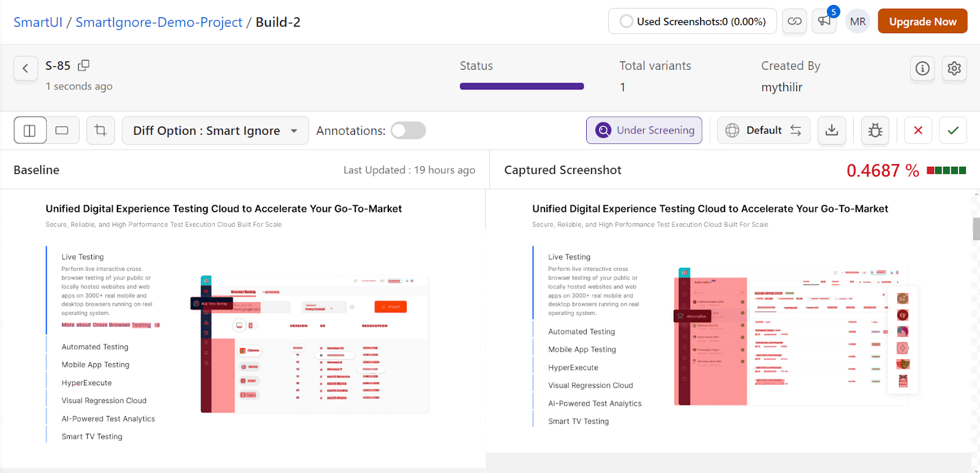Open the Default browser selector

tap(764, 131)
